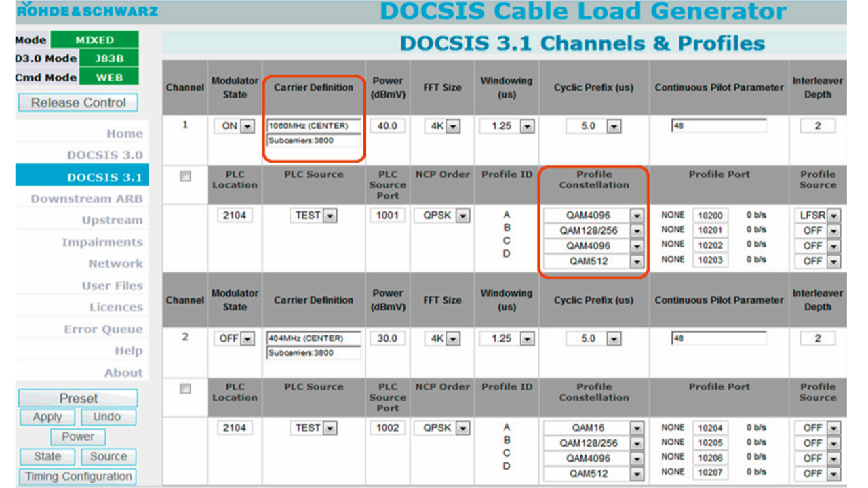Click the Source button
Image resolution: width=868 pixels, height=488 pixels.
pos(108,457)
